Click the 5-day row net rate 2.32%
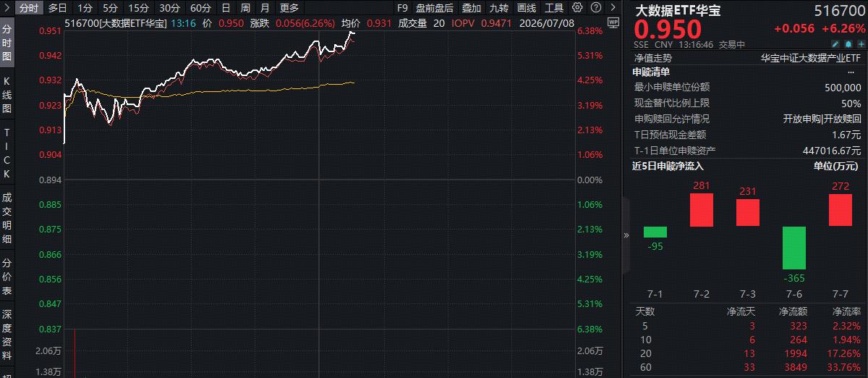This screenshot has width=868, height=378. (846, 327)
